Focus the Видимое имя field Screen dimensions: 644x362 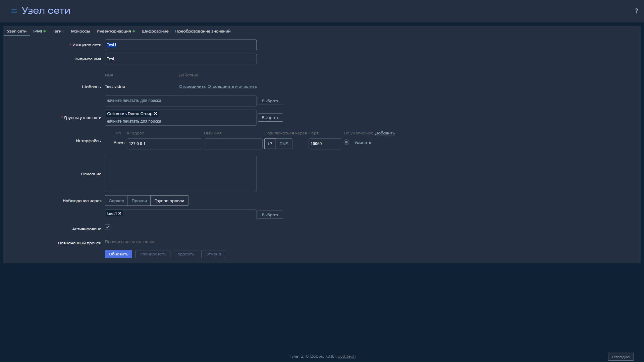tap(181, 59)
